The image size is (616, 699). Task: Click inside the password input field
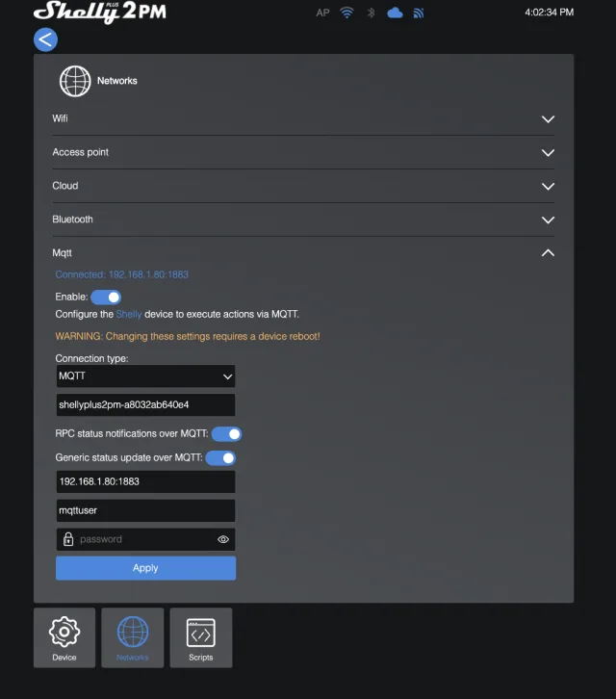[145, 539]
